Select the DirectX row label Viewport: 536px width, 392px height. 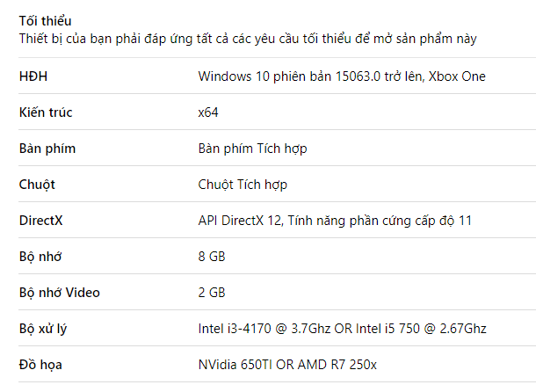[41, 221]
